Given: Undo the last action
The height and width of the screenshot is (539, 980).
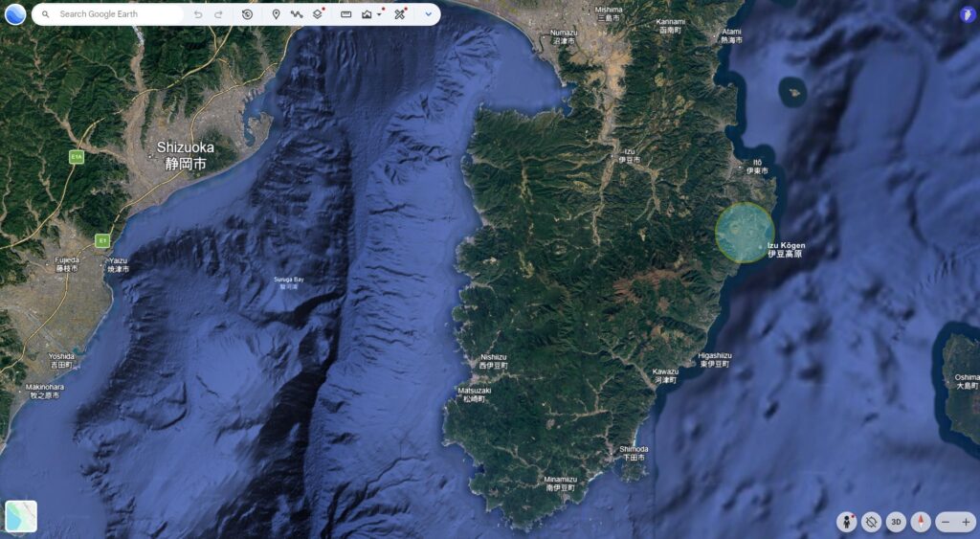Looking at the screenshot, I should pos(198,14).
